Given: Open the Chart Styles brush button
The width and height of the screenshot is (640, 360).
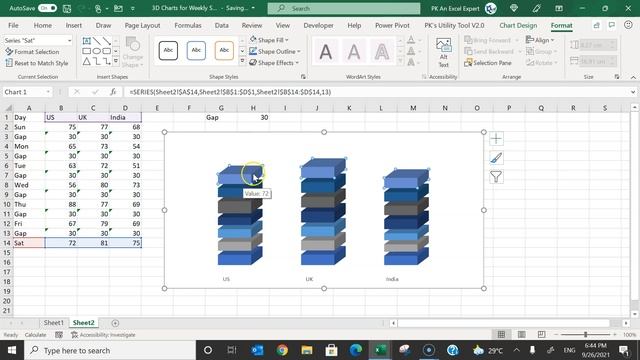Looking at the screenshot, I should tap(496, 158).
